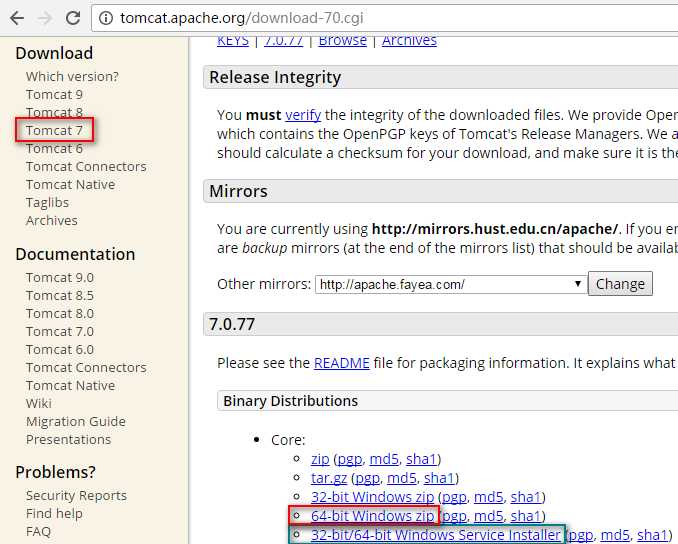Open Tomcat 8.5 documentation
Screen dimensions: 678x544
[60, 296]
